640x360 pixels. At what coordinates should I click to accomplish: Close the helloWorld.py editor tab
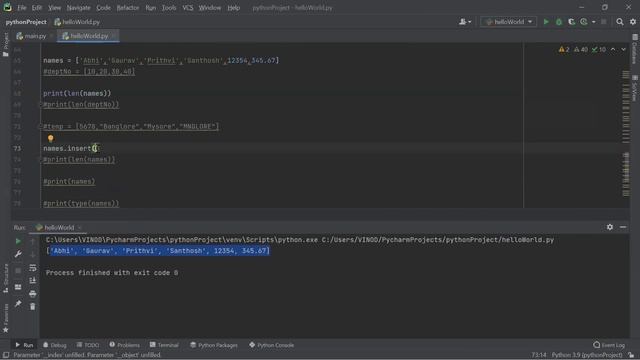click(113, 36)
